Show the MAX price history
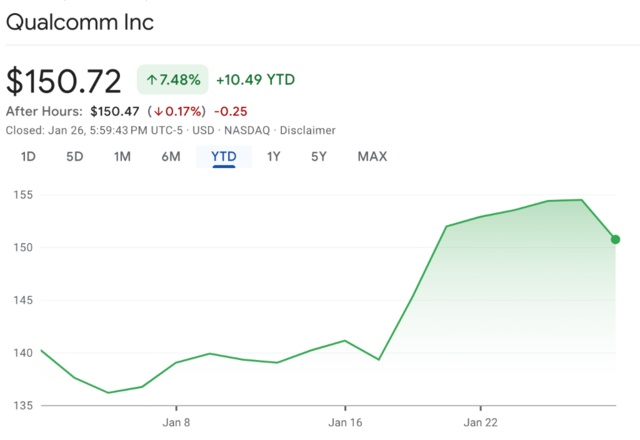This screenshot has width=640, height=440. pyautogui.click(x=372, y=156)
